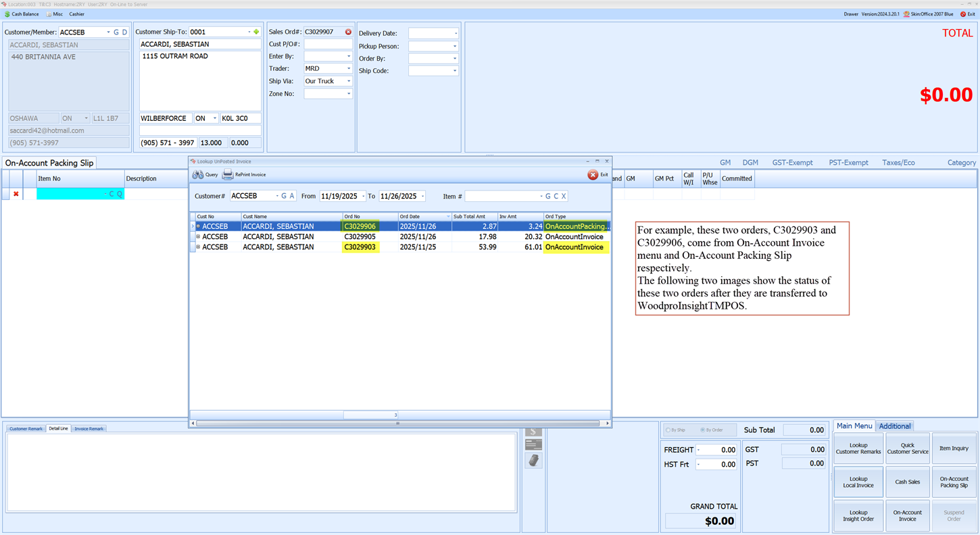Click the red X next to Sales Ord#
980x535 pixels.
348,31
